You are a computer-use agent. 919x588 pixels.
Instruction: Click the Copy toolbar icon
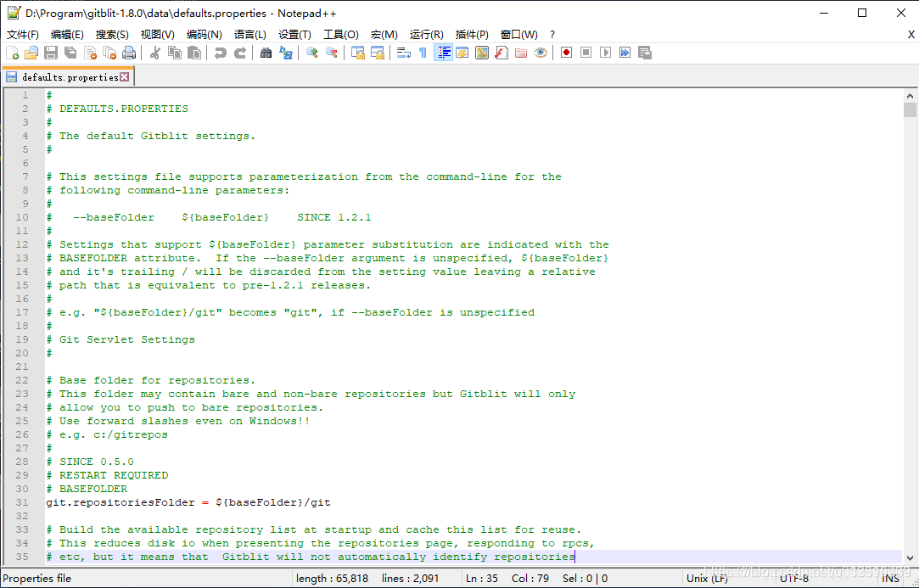[175, 53]
